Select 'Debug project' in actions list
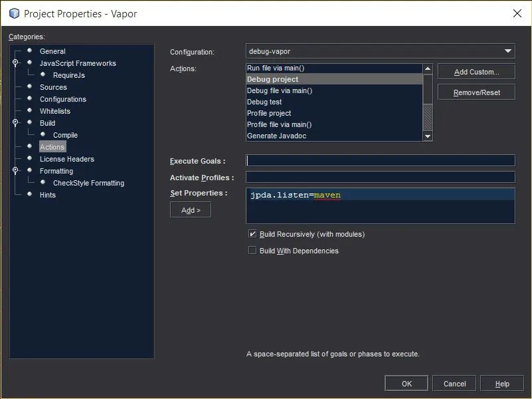The width and height of the screenshot is (532, 399). pos(334,79)
